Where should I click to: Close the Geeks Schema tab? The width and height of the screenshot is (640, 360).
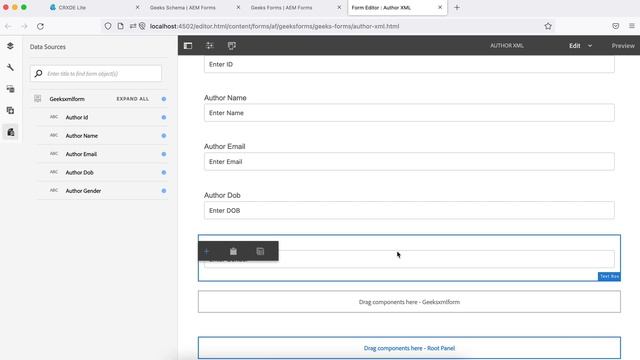[x=238, y=7]
